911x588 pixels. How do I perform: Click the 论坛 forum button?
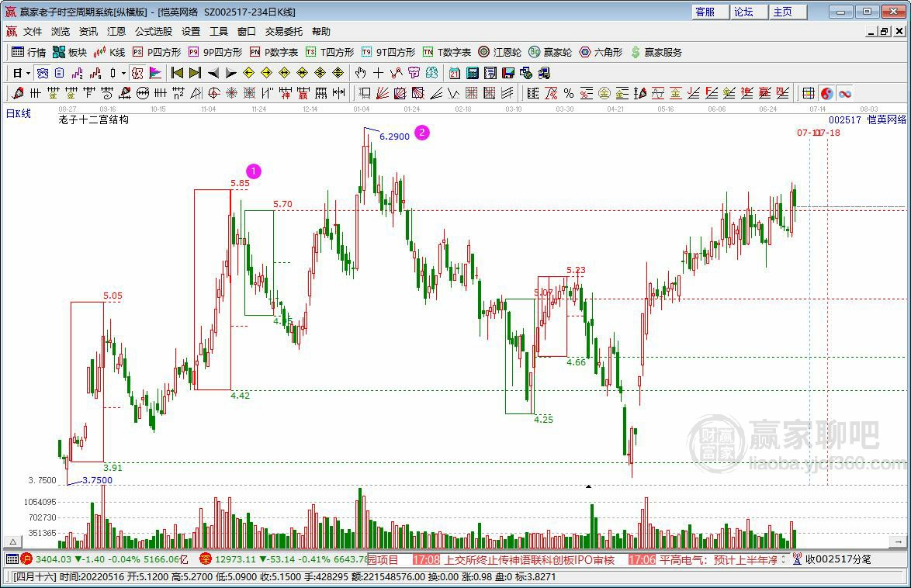750,12
